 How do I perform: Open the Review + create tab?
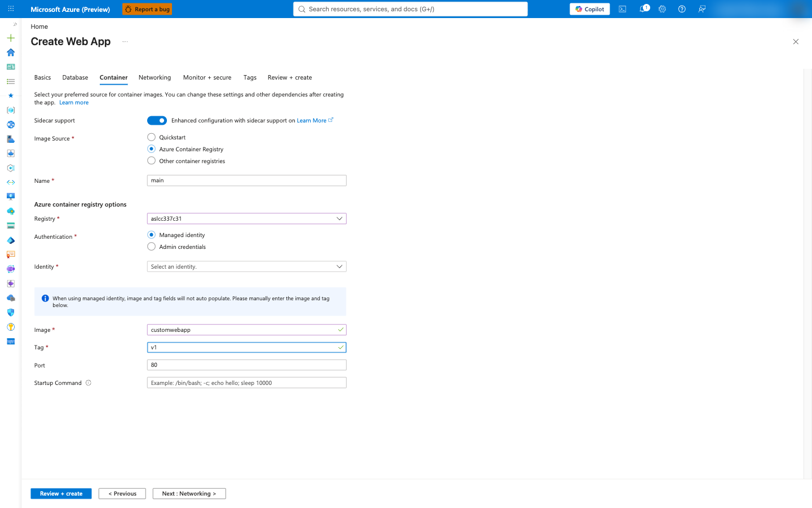point(290,77)
